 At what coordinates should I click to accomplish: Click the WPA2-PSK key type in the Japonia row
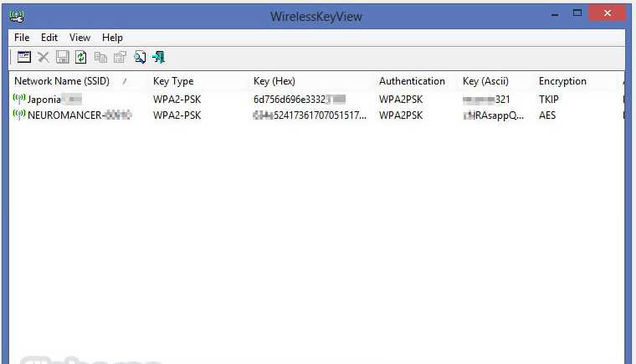click(x=177, y=100)
